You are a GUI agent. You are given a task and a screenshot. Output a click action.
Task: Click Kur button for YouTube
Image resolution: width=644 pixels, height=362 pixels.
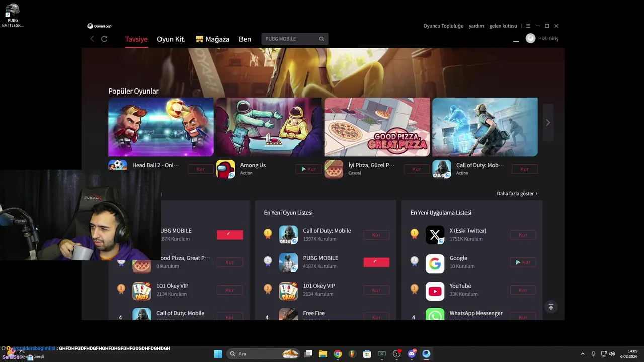pos(523,290)
